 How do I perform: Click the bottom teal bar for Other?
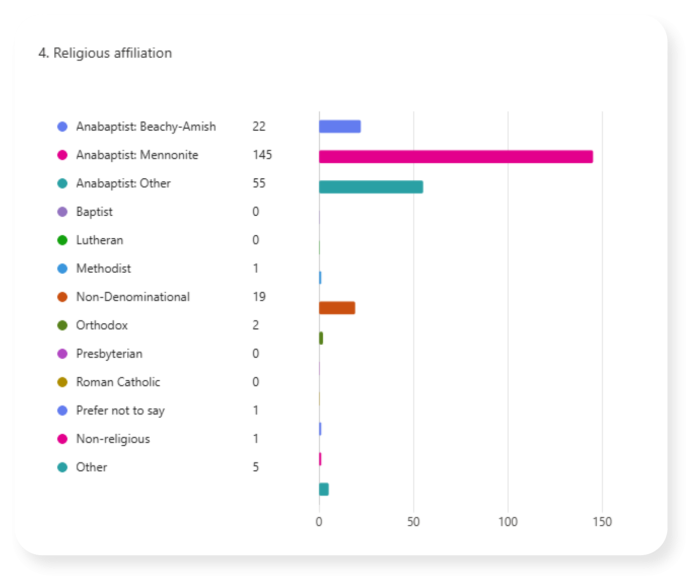pos(323,489)
